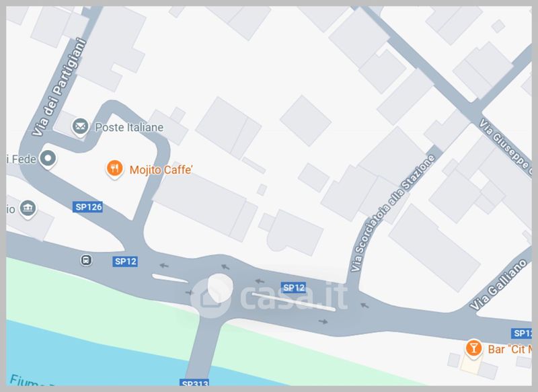538x392 pixels.
Task: Click the Via Scorciatoia alla Stazione label
Action: pyautogui.click(x=393, y=213)
